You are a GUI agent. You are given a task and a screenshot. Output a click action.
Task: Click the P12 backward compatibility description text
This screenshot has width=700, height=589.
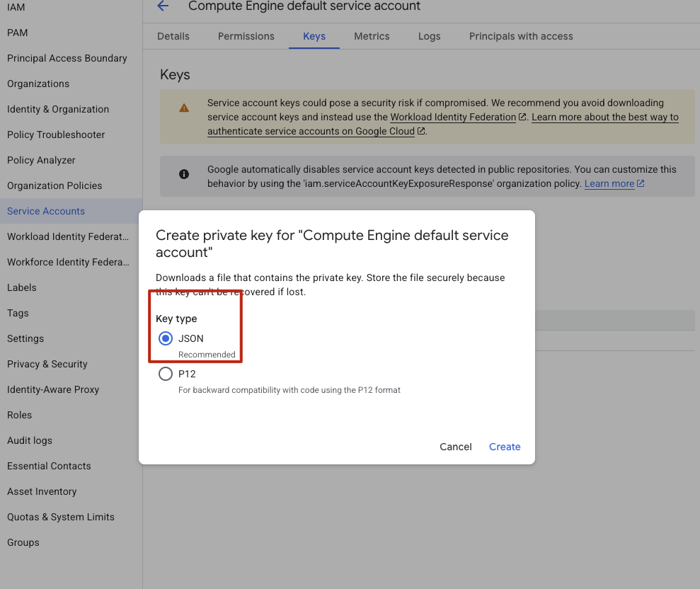click(289, 390)
